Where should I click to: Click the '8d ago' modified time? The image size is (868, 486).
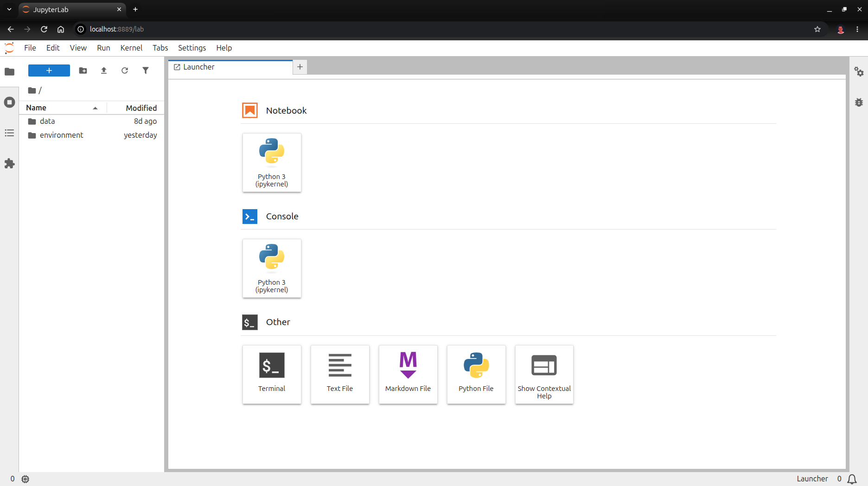click(x=145, y=121)
